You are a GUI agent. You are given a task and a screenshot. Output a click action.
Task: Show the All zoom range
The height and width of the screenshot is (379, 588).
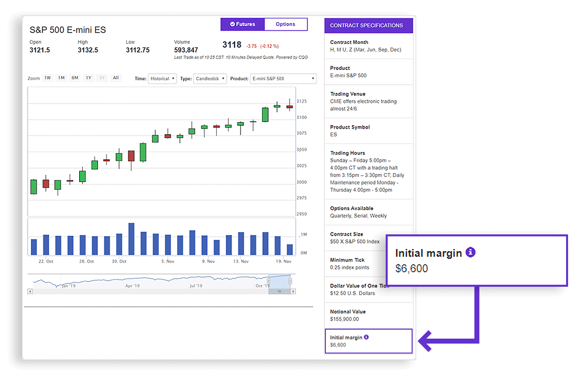[116, 78]
